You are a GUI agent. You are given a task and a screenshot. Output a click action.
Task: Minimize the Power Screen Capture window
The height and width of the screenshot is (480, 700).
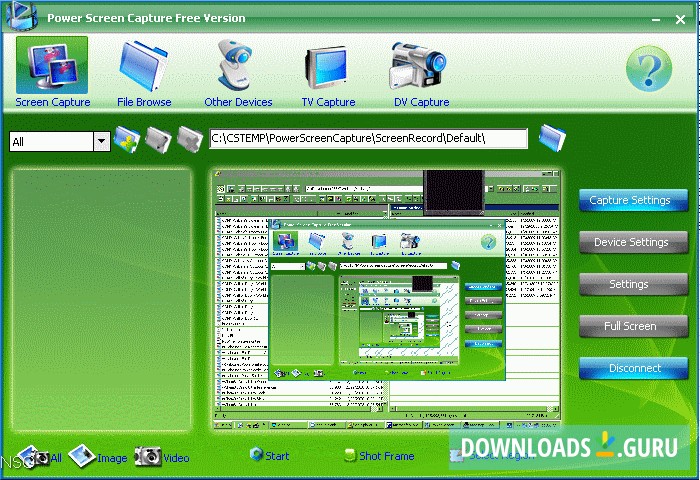point(655,20)
